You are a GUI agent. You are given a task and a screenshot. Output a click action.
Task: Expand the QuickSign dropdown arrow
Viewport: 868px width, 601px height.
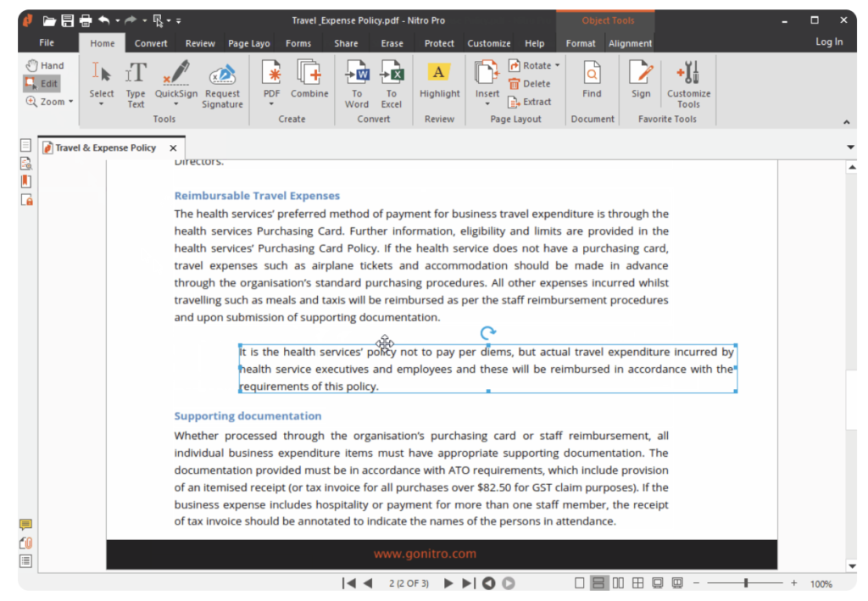tap(176, 104)
